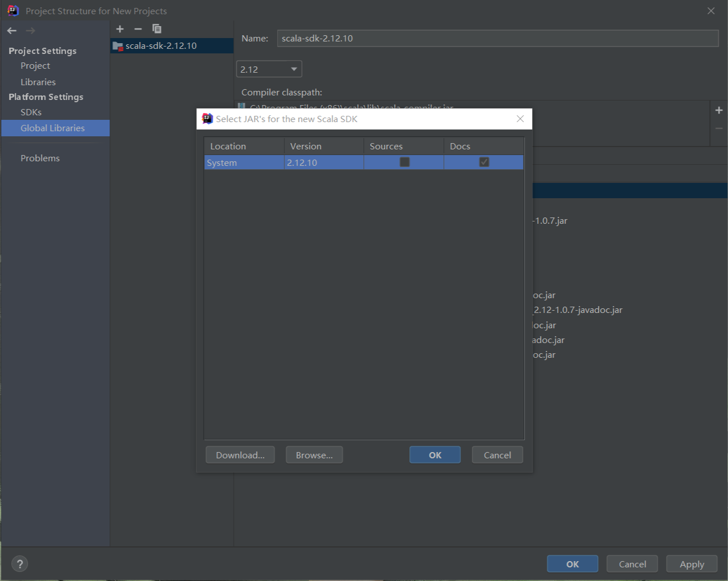Add a new global library with plus icon
This screenshot has width=728, height=581.
point(120,29)
